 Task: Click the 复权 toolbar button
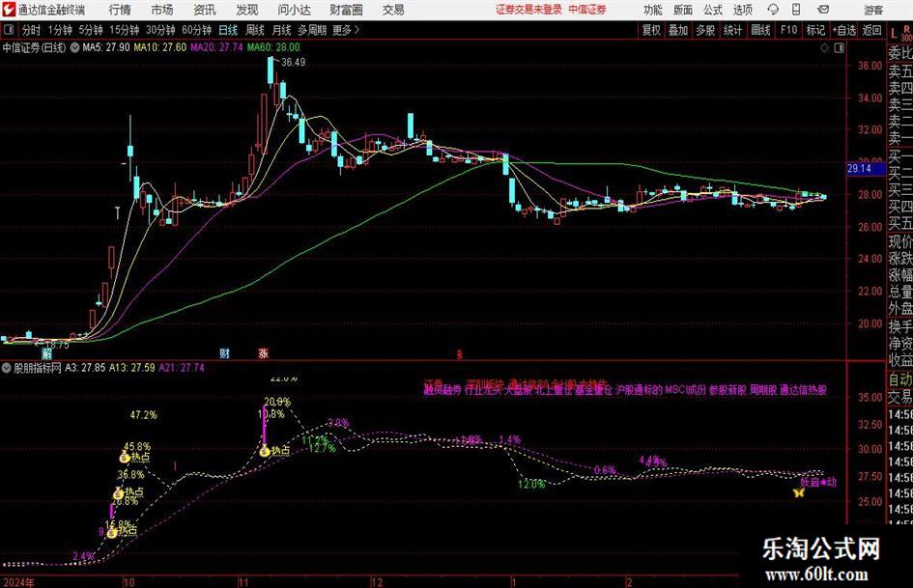pyautogui.click(x=651, y=30)
